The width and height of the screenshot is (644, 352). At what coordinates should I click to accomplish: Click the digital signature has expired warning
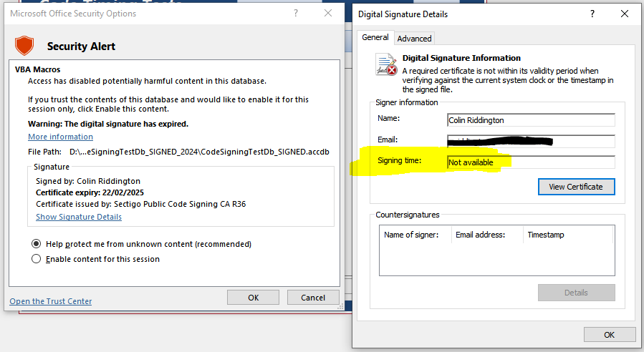[108, 124]
